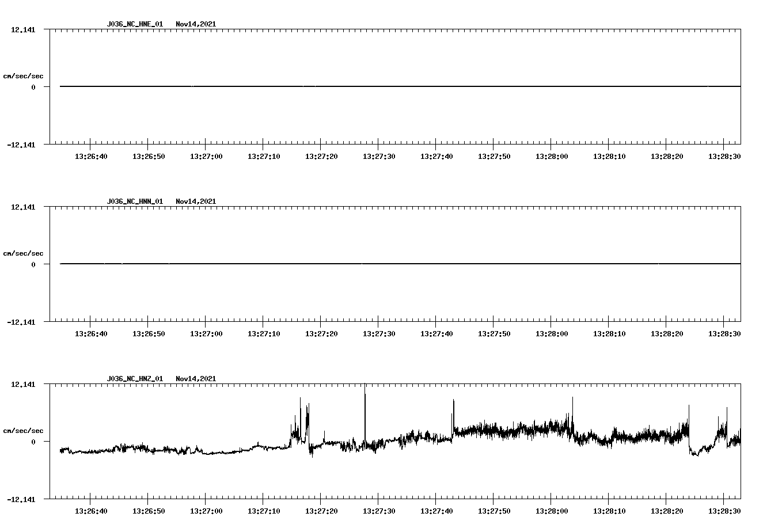Click the 12.141 upper limit on HNN axis

(x=23, y=207)
